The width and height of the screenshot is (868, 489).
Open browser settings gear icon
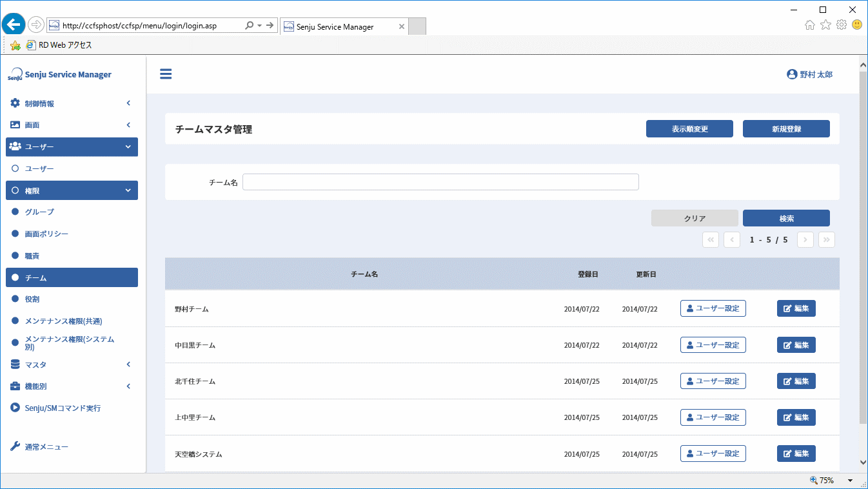tap(842, 25)
